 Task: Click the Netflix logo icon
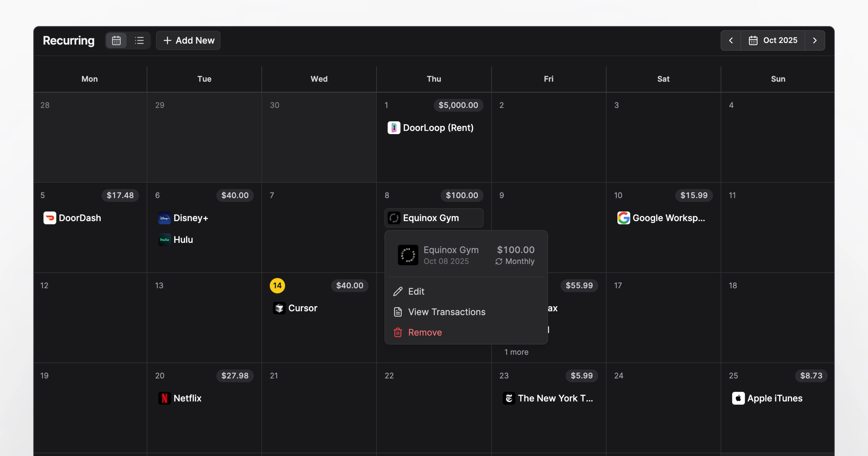click(164, 398)
